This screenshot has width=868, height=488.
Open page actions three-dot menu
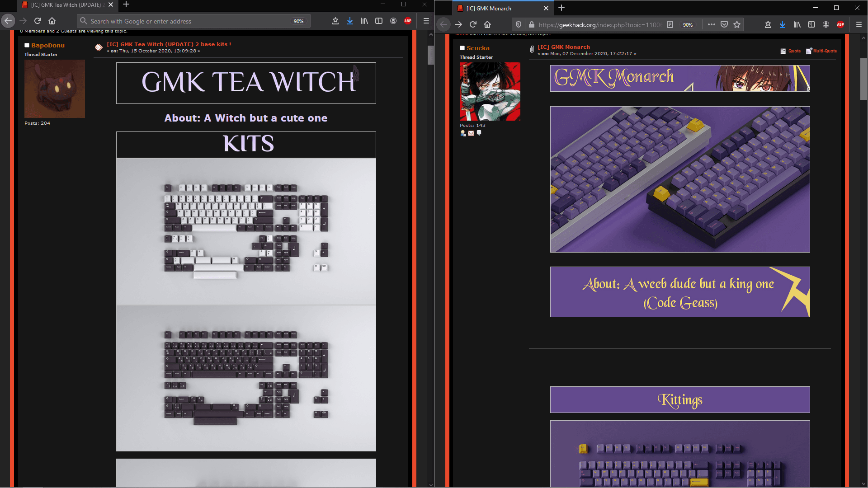[711, 25]
